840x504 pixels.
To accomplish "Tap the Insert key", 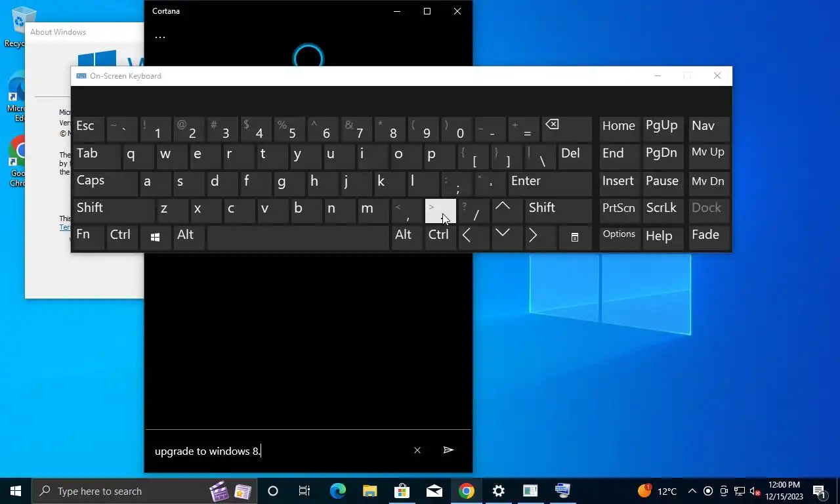I will click(619, 184).
